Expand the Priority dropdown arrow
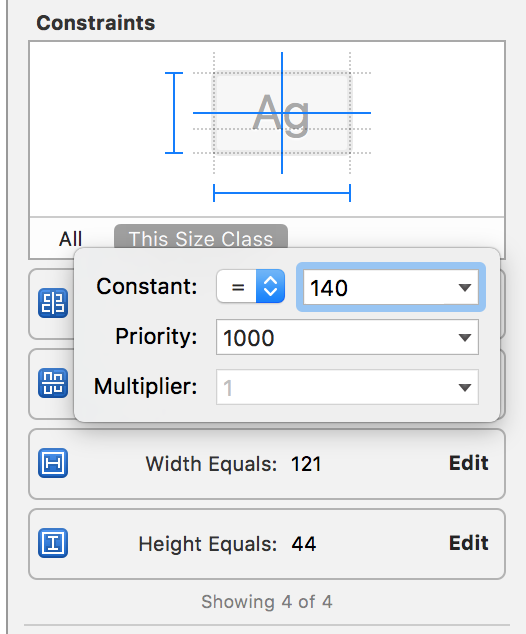Image resolution: width=526 pixels, height=634 pixels. click(465, 337)
